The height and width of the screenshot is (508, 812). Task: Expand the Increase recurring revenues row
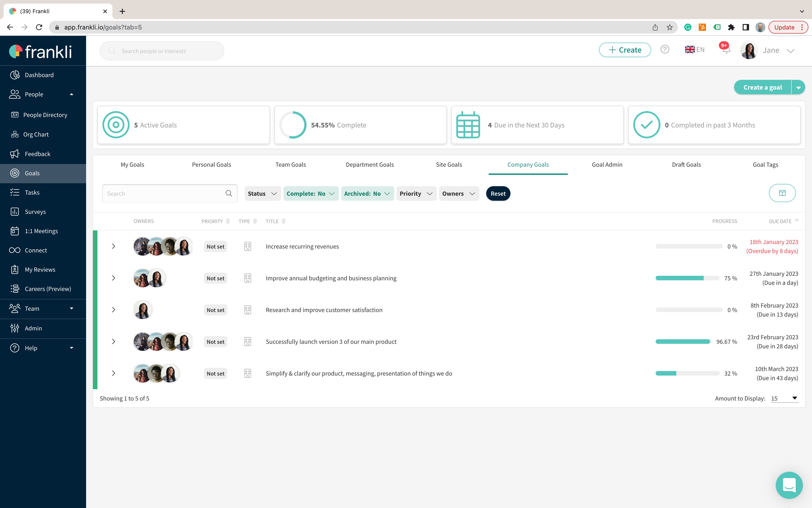114,246
